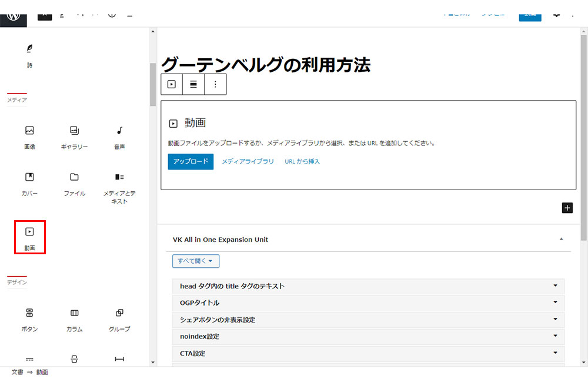Viewport: 588px width, 392px height.
Task: Insert the Columns (カラム) block
Action: click(74, 319)
